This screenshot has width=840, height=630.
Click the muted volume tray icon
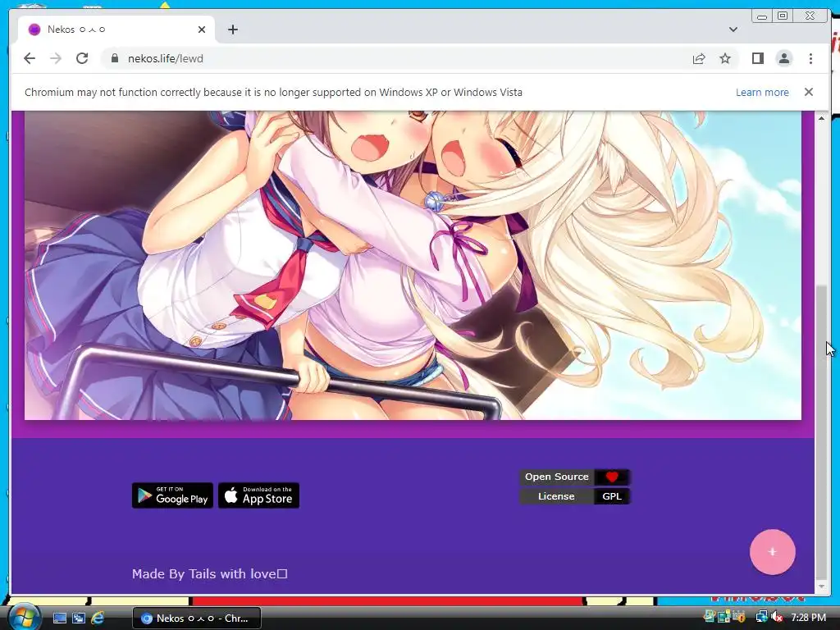click(776, 618)
